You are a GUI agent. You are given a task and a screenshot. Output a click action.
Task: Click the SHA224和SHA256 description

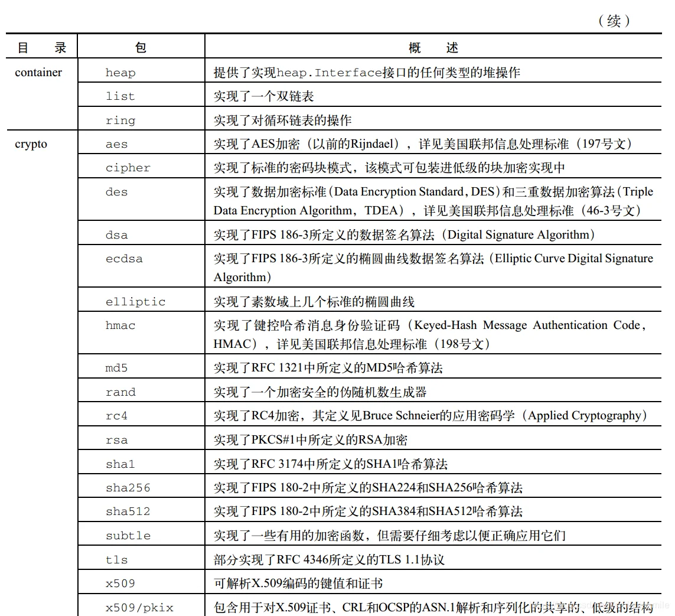pyautogui.click(x=368, y=488)
